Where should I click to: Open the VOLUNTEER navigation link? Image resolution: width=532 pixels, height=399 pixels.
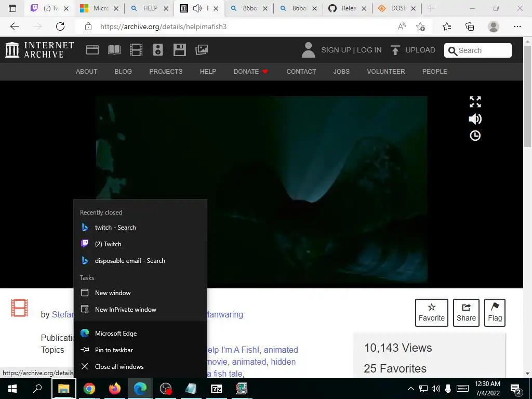[x=386, y=72]
